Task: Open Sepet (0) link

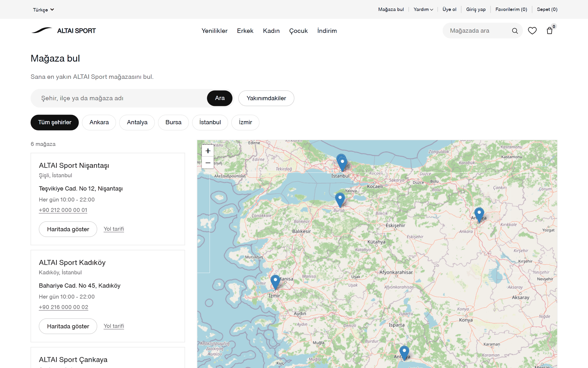Action: pos(547,9)
